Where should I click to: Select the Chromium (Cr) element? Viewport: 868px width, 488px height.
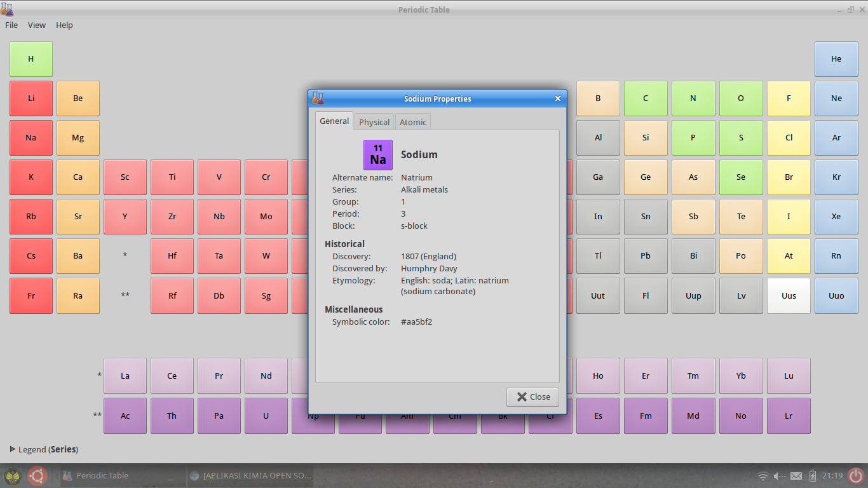point(266,177)
